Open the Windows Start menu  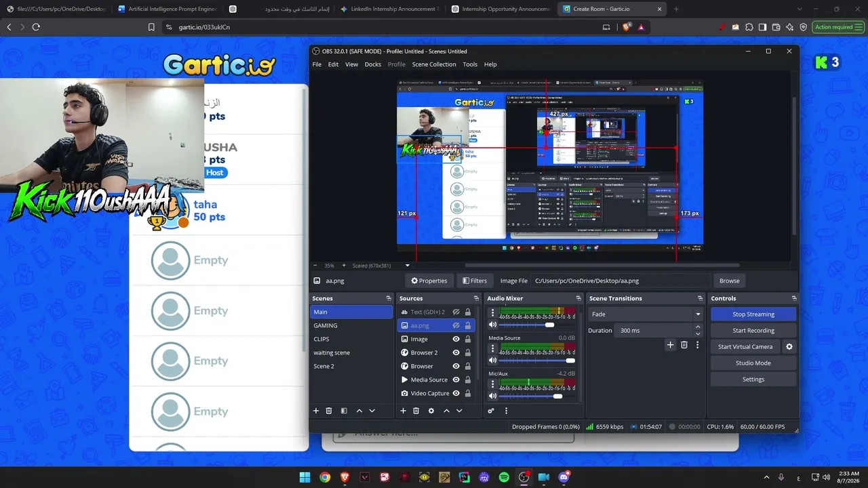(x=305, y=477)
